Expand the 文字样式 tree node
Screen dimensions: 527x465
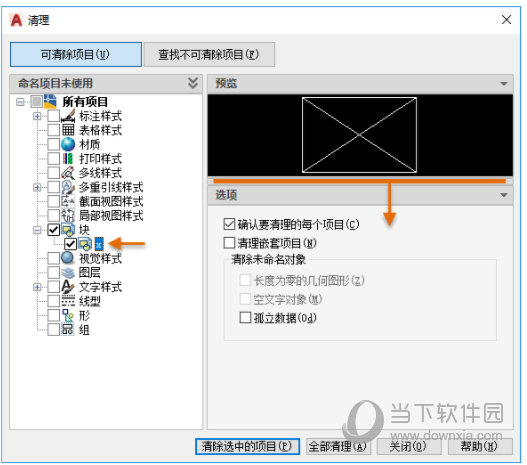coord(37,287)
